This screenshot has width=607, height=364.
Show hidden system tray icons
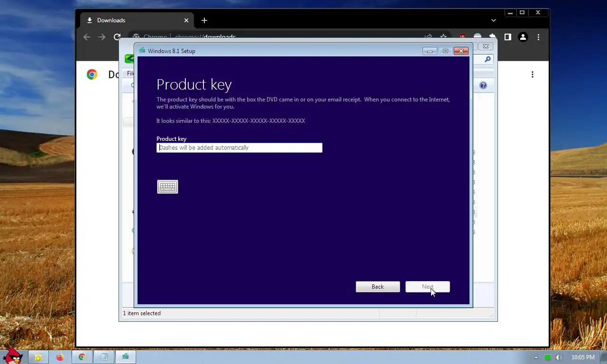tap(536, 357)
